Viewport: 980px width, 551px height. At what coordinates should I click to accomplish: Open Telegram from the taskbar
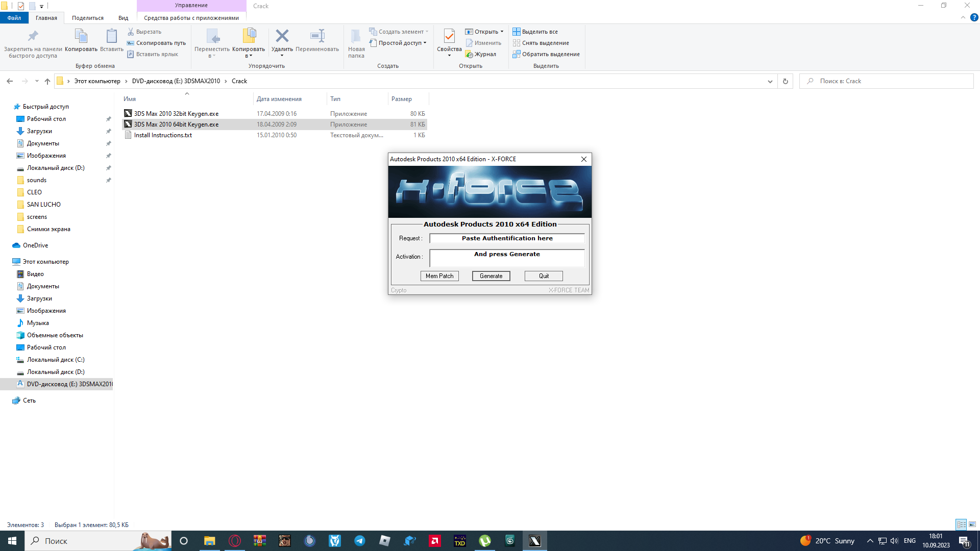[360, 541]
